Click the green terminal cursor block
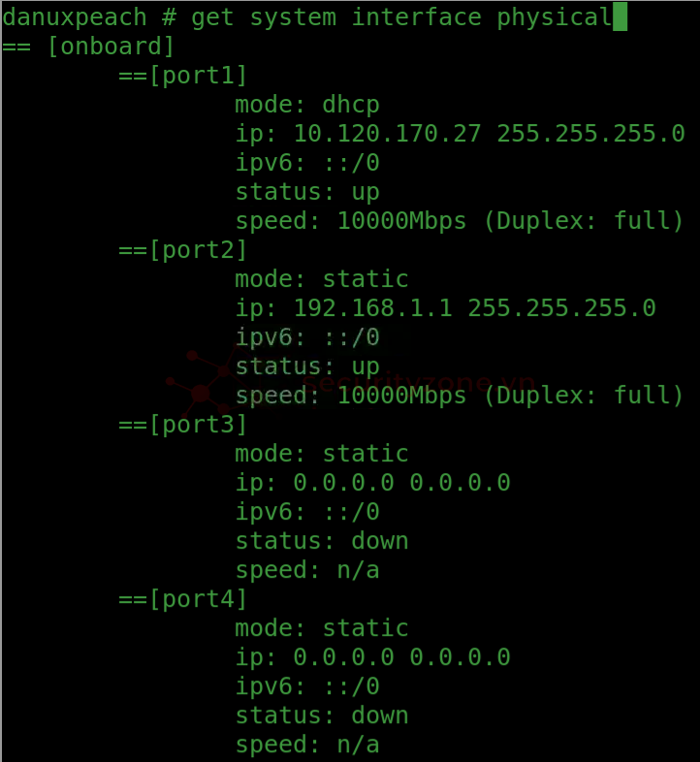 click(x=620, y=16)
